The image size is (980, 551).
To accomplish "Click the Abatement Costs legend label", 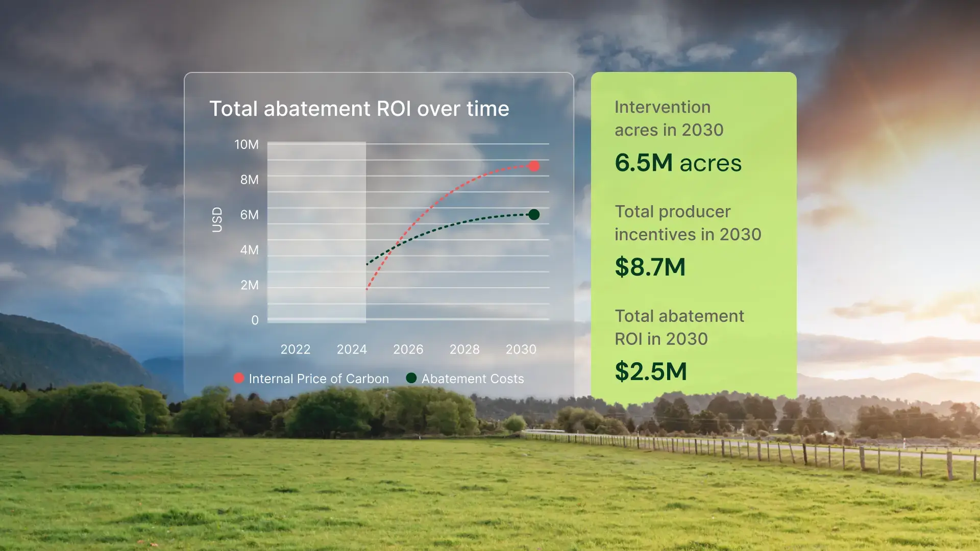I will point(473,379).
